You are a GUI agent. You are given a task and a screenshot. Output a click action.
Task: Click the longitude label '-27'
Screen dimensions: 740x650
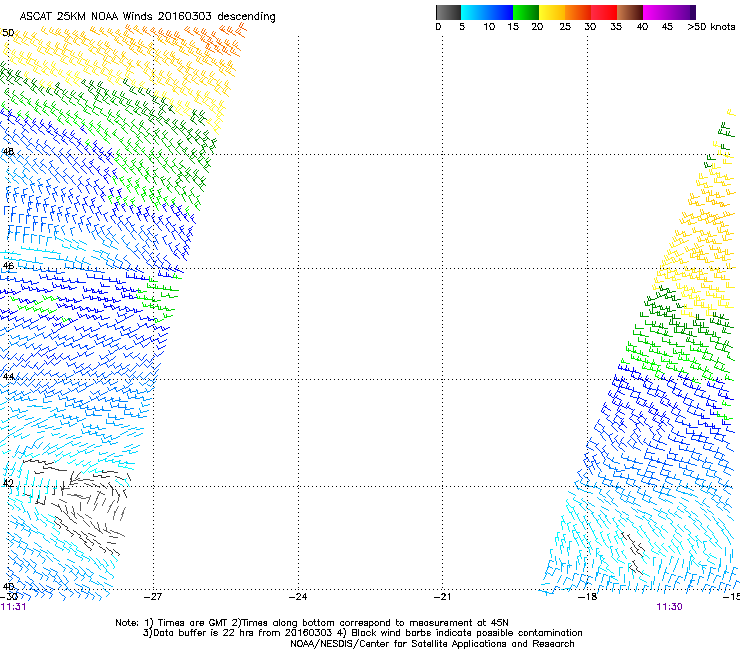[153, 597]
